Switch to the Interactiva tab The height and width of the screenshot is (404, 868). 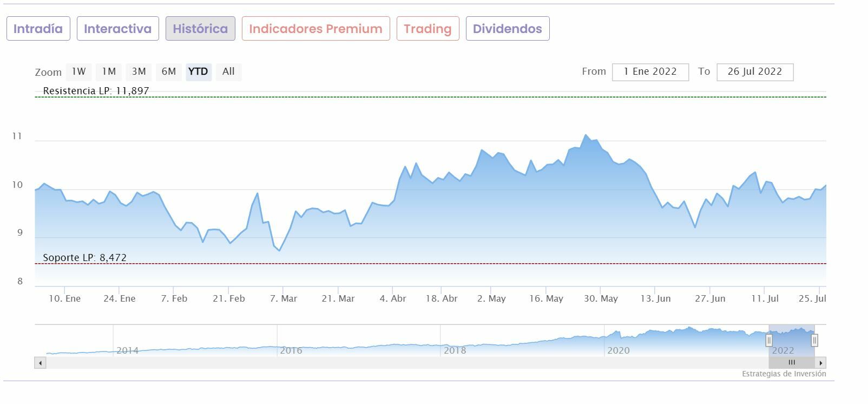click(117, 29)
